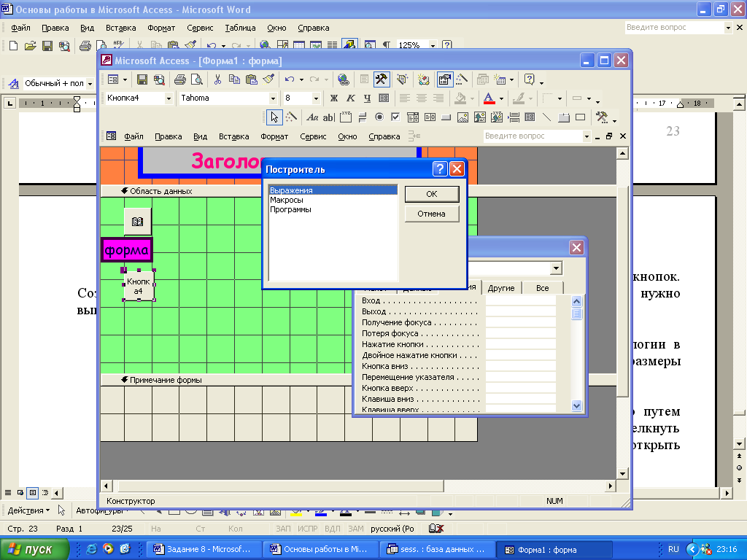Viewport: 747px width, 560px height.
Task: Open the object combo box in properties window
Action: click(556, 268)
